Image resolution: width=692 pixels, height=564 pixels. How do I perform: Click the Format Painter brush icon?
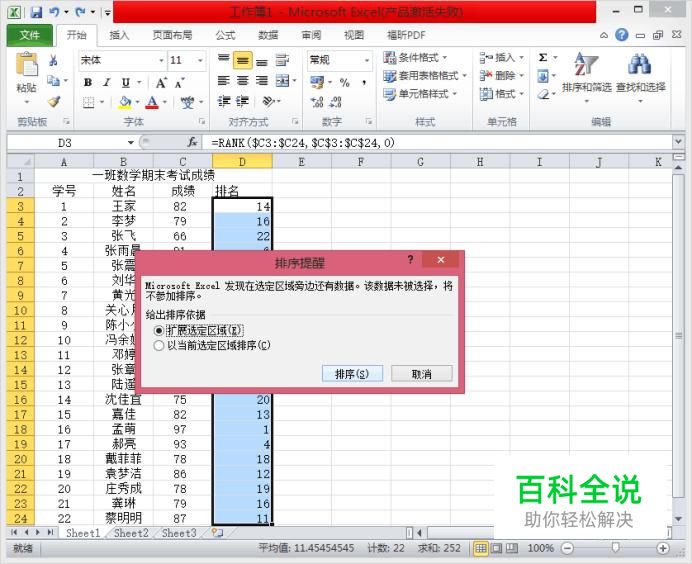[53, 102]
